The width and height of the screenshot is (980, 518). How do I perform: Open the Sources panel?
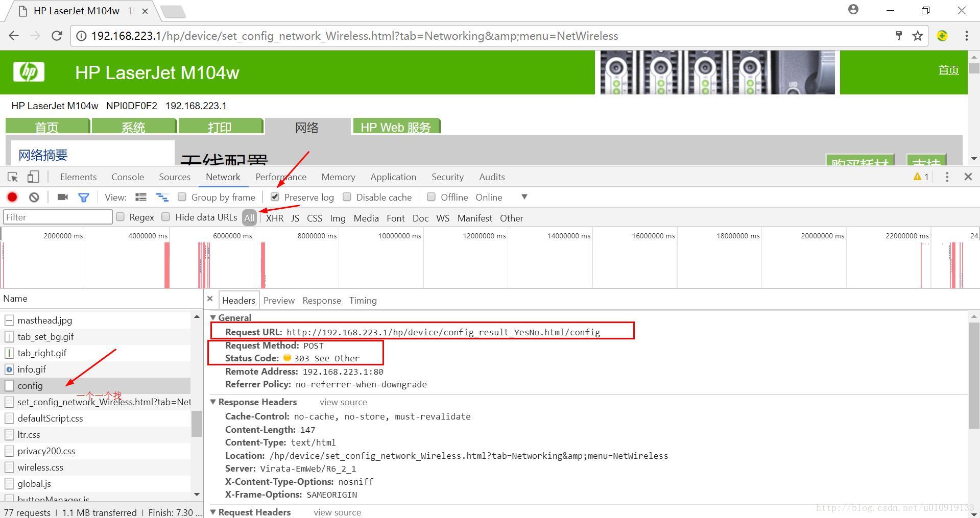pos(175,177)
